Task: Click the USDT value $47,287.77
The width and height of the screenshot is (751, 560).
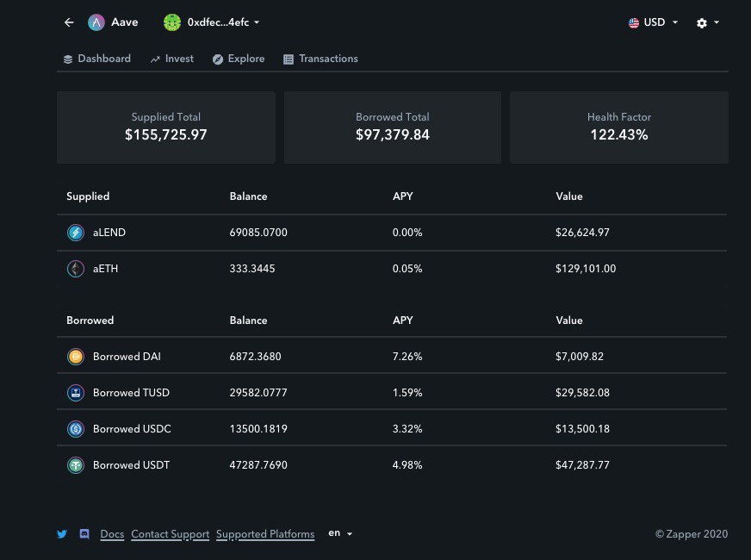Action: (x=582, y=465)
